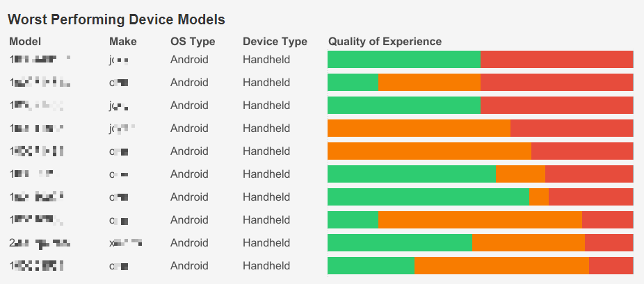Click the orange bar segment in fourth row
This screenshot has height=284, width=644.
pyautogui.click(x=419, y=128)
